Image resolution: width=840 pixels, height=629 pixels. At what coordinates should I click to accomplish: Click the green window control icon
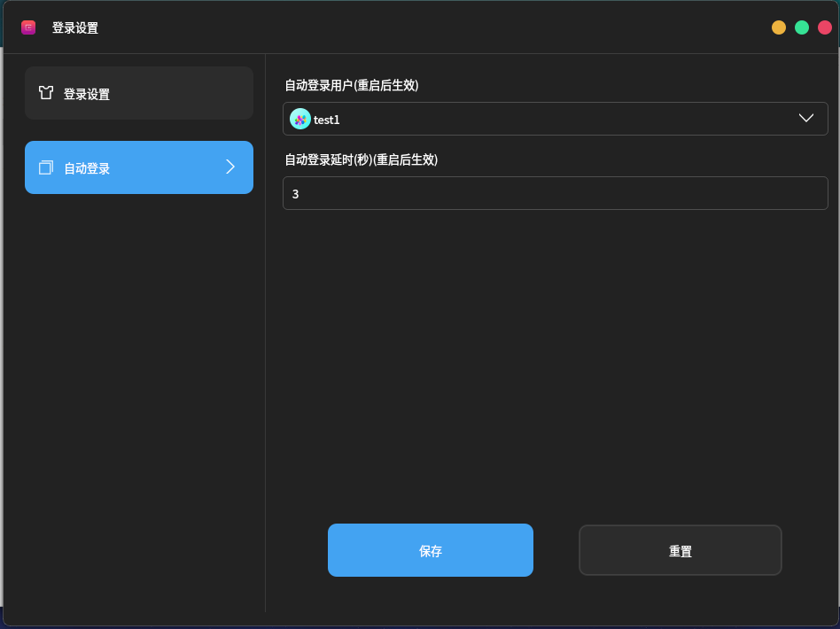[x=802, y=27]
